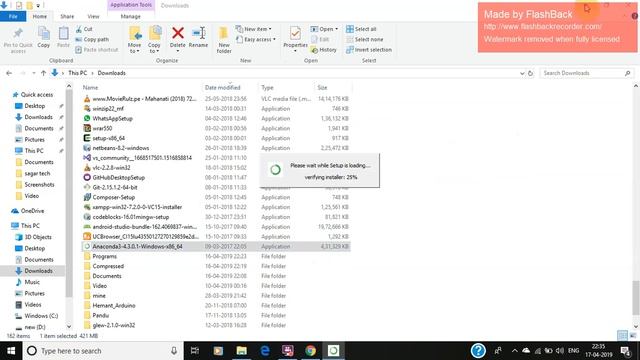The width and height of the screenshot is (640, 360).
Task: Select the codeblocks-16.01mingw-setup file
Action: [130, 217]
